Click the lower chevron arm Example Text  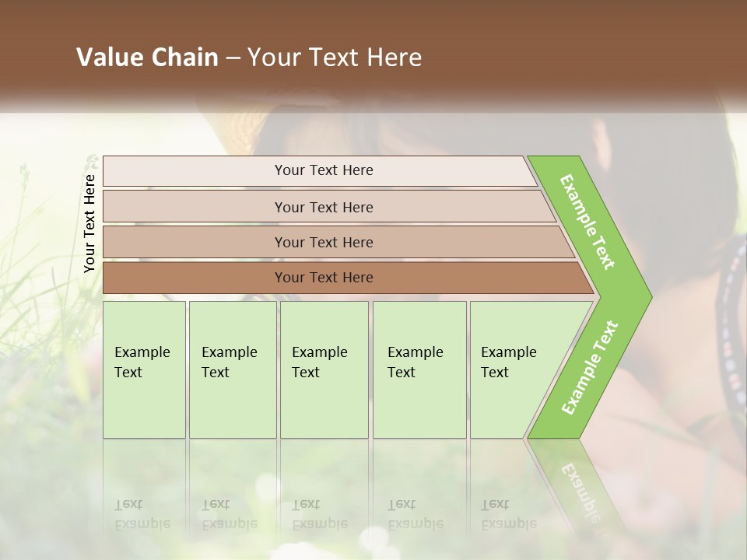click(x=590, y=368)
